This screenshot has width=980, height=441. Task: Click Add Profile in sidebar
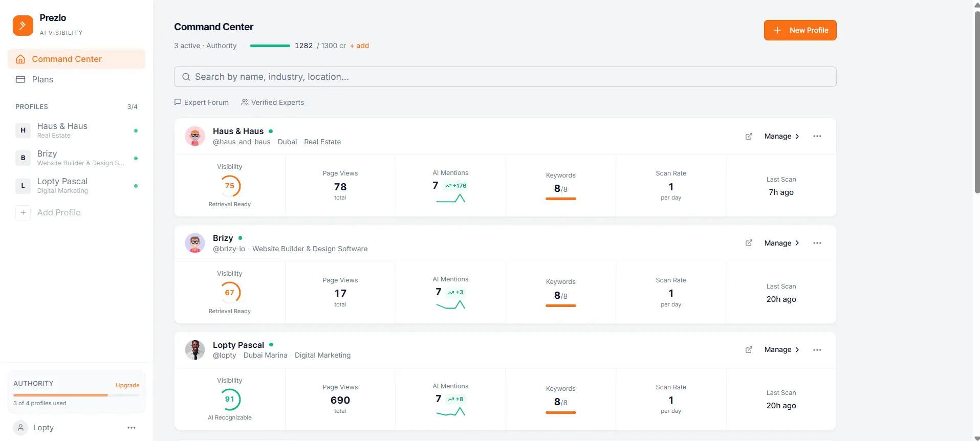[x=59, y=212]
